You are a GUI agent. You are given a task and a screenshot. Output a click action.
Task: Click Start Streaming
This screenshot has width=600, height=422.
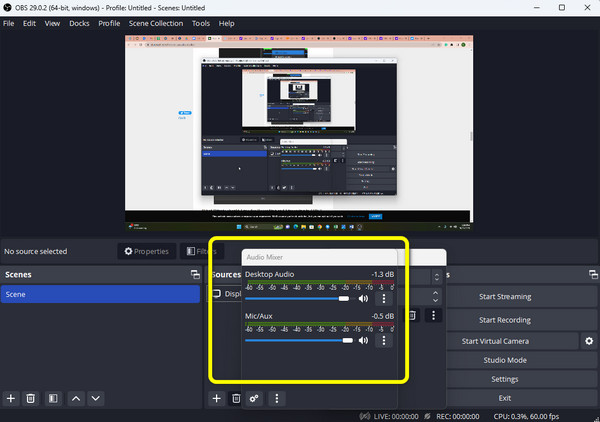[505, 297]
